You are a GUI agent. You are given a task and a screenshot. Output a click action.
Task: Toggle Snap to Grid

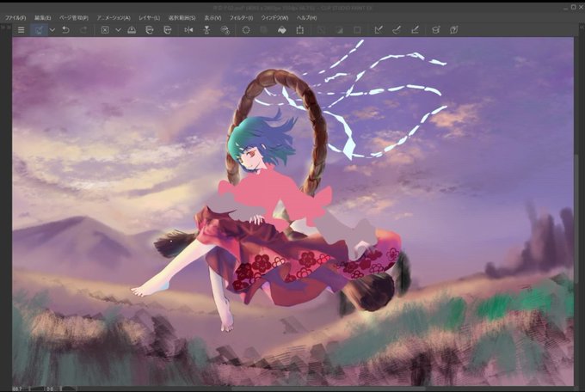[415, 30]
